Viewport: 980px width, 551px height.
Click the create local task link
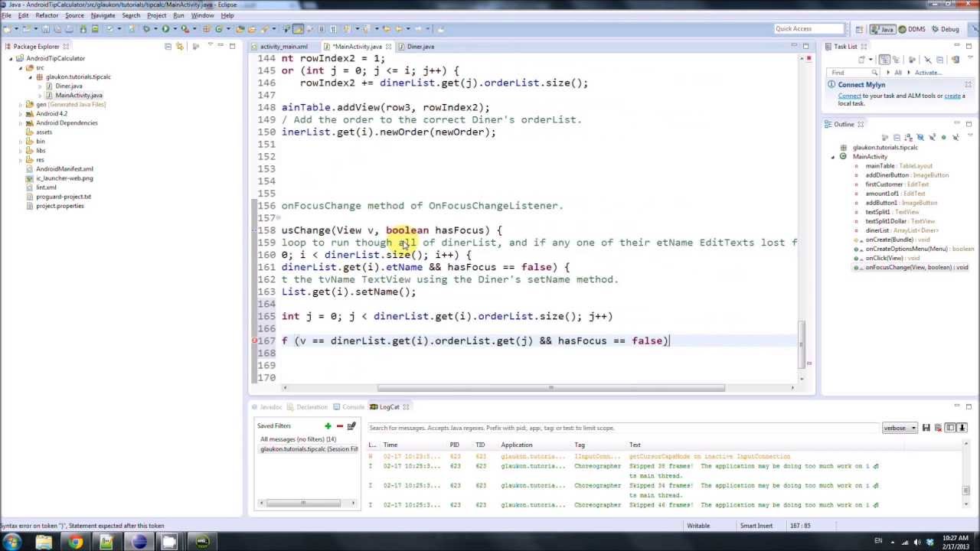(952, 96)
